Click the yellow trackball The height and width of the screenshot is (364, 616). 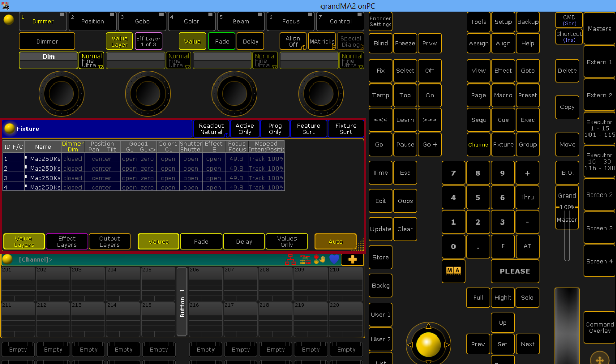click(x=428, y=345)
